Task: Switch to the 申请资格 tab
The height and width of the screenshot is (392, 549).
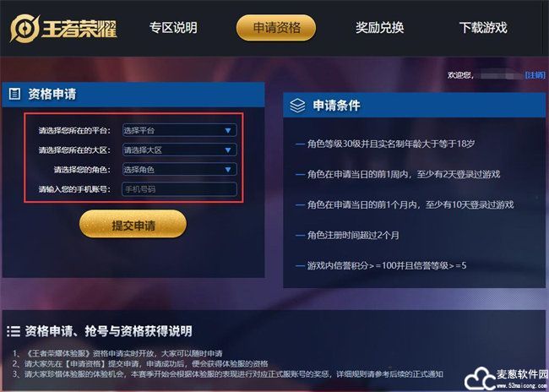Action: (276, 28)
